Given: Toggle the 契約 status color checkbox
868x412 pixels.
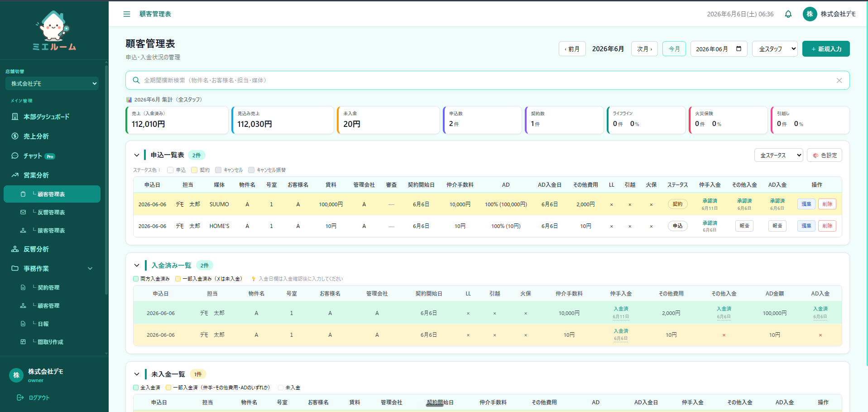Looking at the screenshot, I should click(x=194, y=170).
